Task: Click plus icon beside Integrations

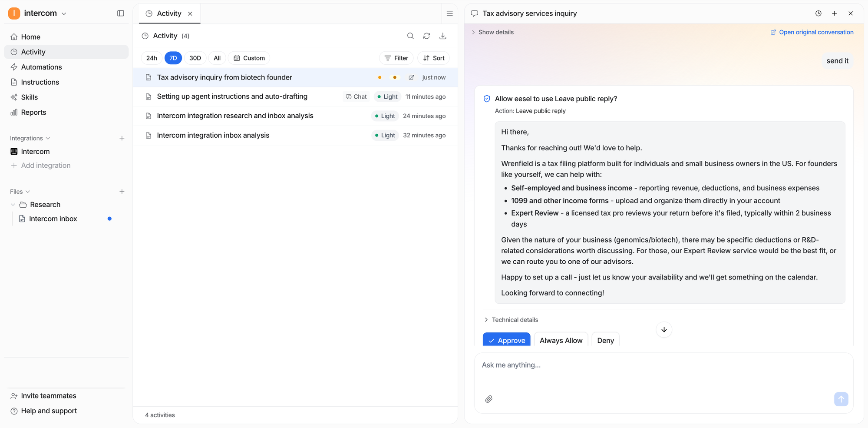Action: click(122, 138)
